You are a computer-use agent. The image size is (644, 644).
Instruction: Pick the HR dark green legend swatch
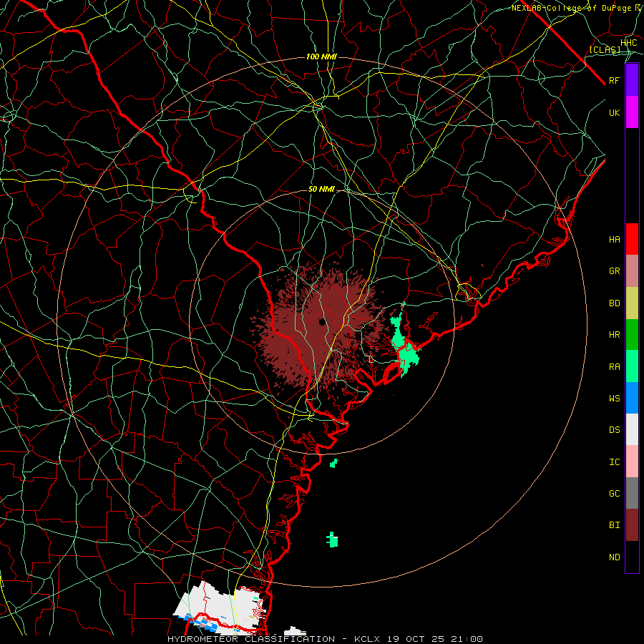pyautogui.click(x=632, y=334)
